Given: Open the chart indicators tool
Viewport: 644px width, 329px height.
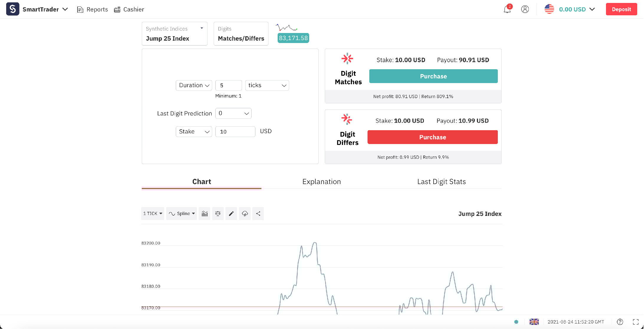Looking at the screenshot, I should (x=204, y=214).
